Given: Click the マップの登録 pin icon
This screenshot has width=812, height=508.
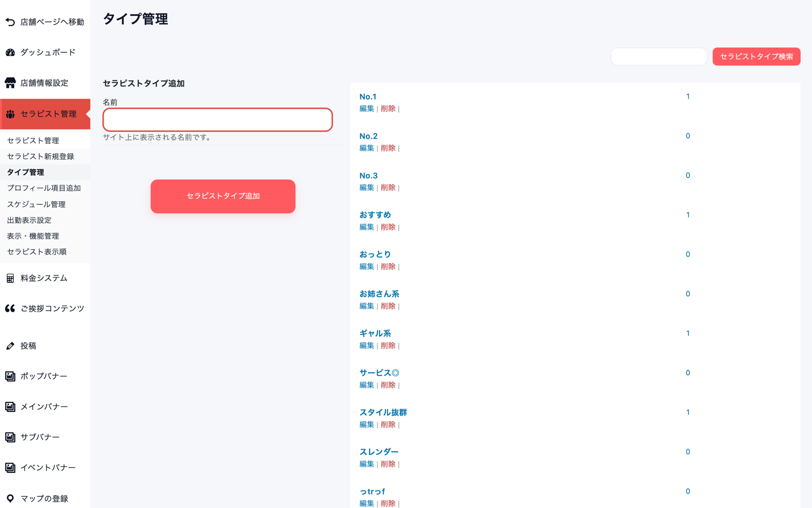Looking at the screenshot, I should click(10, 498).
